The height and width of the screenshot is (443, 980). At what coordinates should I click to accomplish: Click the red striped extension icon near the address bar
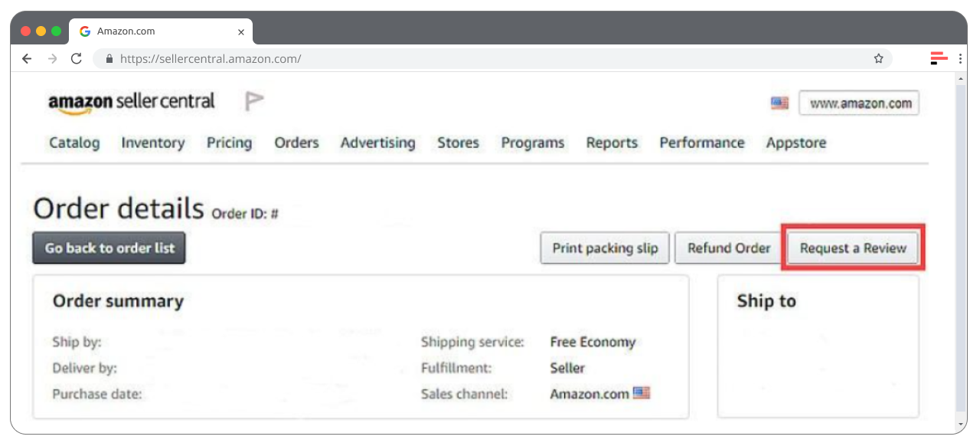938,57
